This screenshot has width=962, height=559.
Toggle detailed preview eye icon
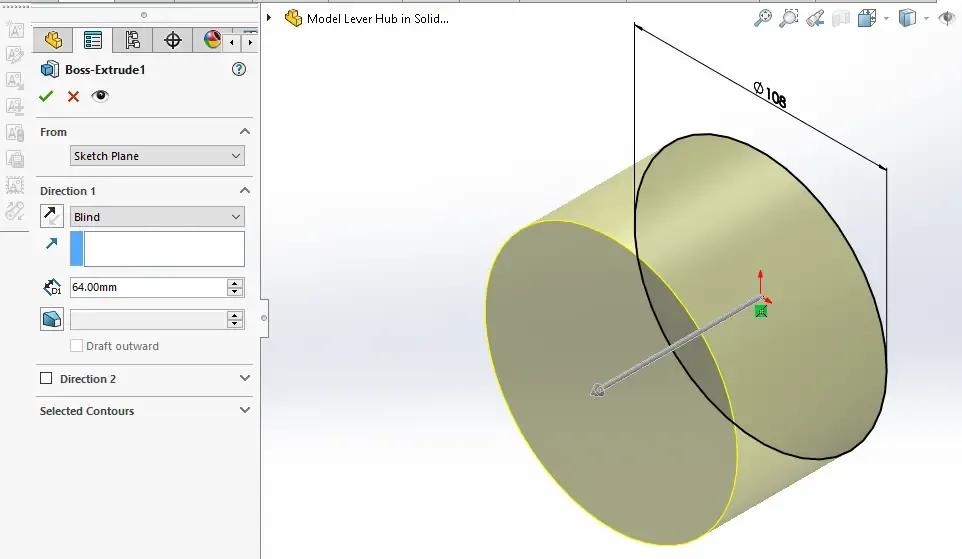point(100,96)
